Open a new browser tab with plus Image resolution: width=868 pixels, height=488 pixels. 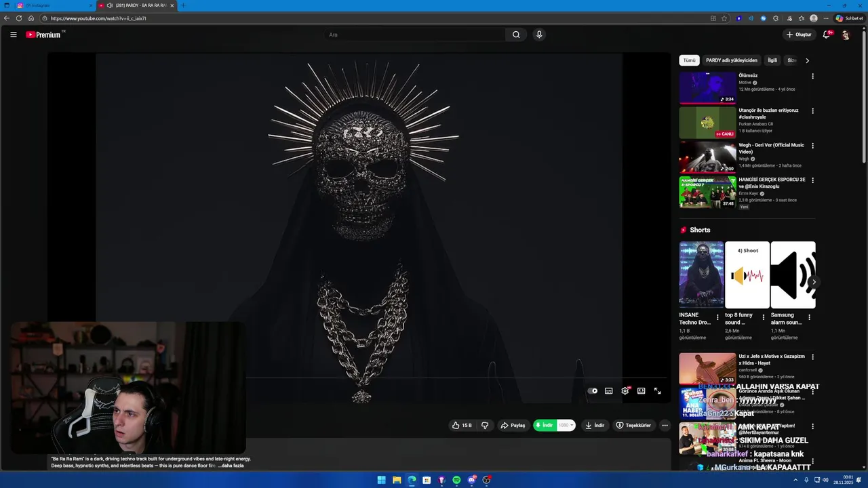pyautogui.click(x=182, y=5)
